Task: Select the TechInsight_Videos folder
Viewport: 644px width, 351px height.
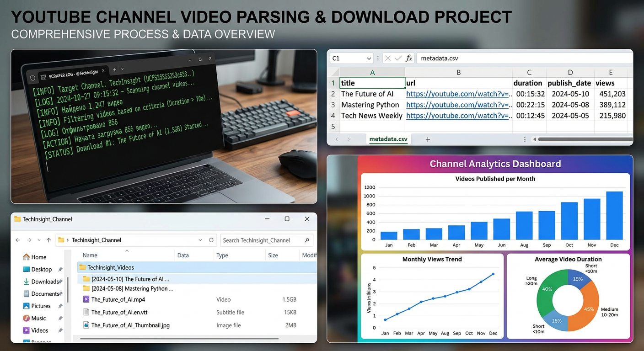Action: click(x=197, y=267)
